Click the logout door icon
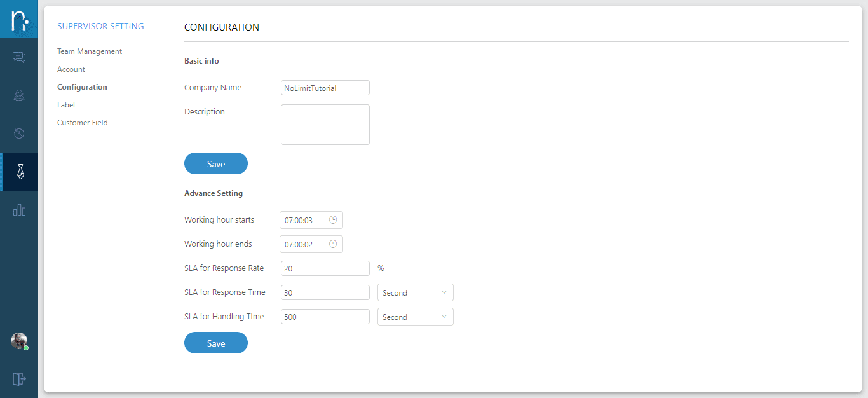The height and width of the screenshot is (398, 868). [19, 379]
